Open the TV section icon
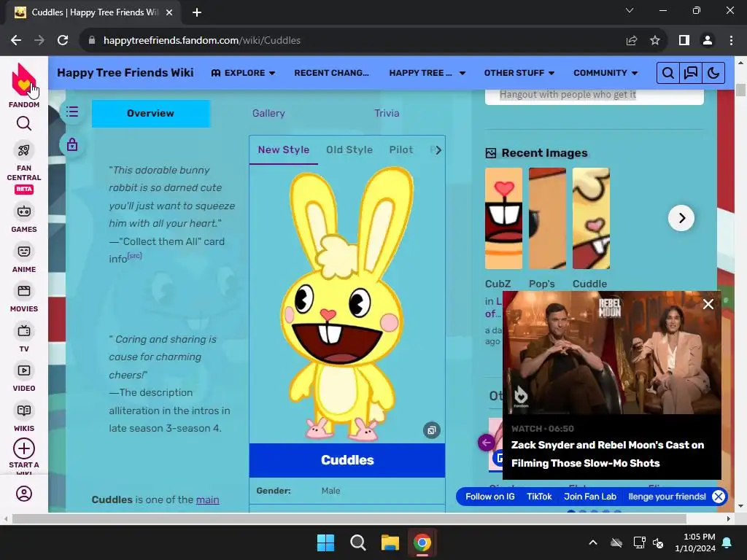The width and height of the screenshot is (747, 560). coord(24,330)
